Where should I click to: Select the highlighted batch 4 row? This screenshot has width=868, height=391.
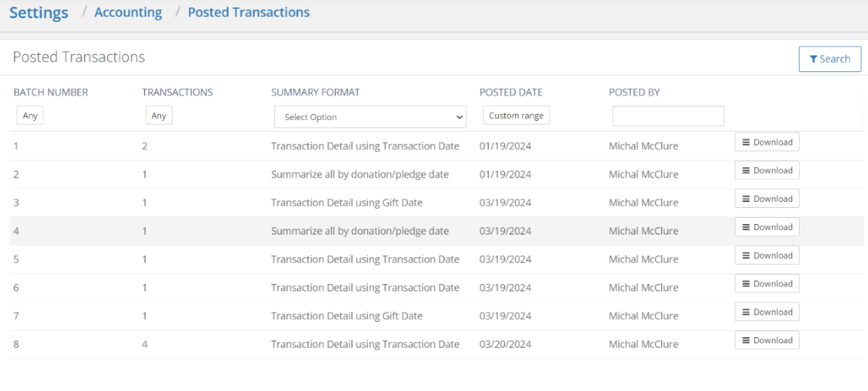pos(437,231)
